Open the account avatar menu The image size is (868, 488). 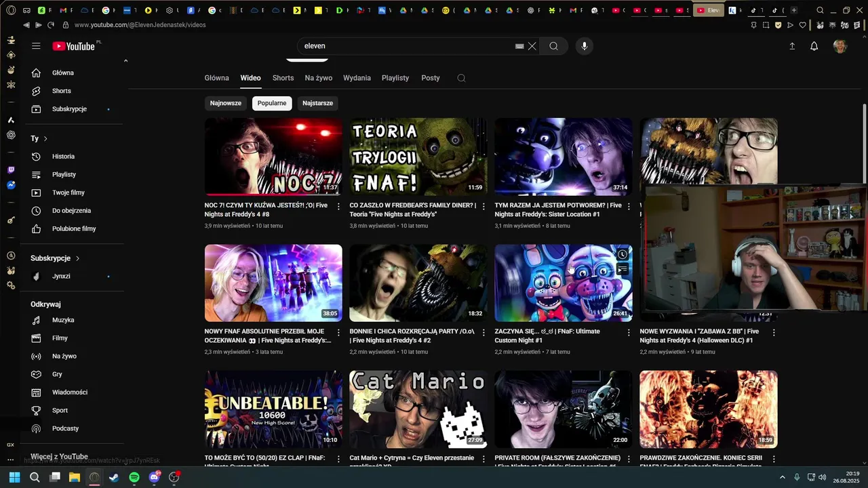coord(840,46)
